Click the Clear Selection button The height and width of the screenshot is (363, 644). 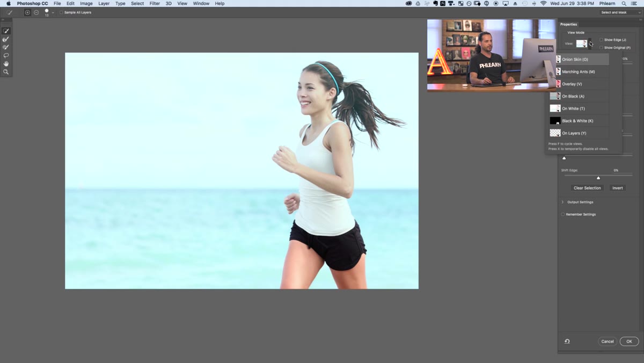coord(587,188)
